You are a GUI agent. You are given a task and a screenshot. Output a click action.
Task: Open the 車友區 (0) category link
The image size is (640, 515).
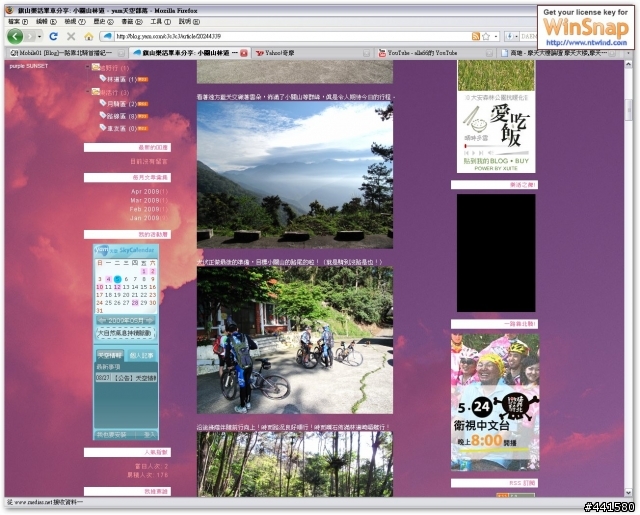tap(122, 129)
